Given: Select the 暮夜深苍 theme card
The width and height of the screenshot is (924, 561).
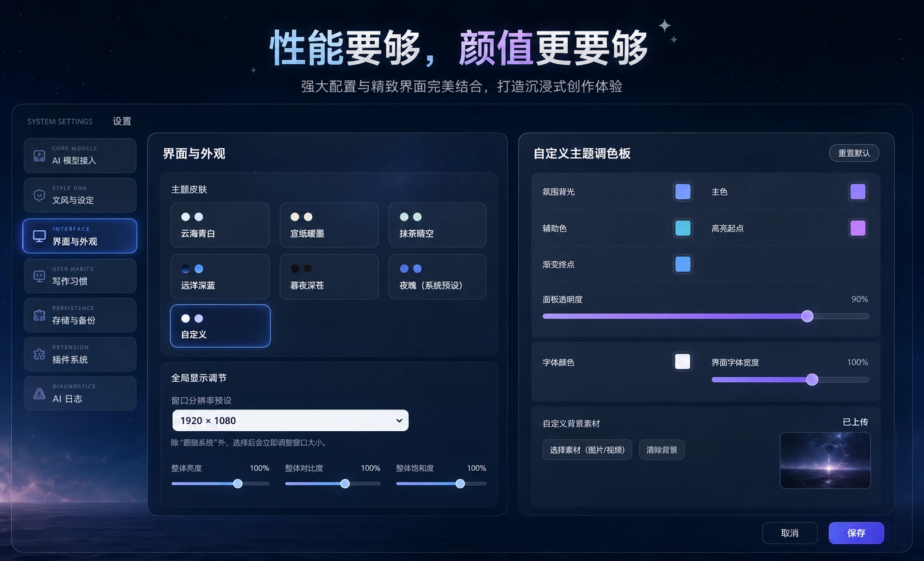Looking at the screenshot, I should click(x=329, y=277).
